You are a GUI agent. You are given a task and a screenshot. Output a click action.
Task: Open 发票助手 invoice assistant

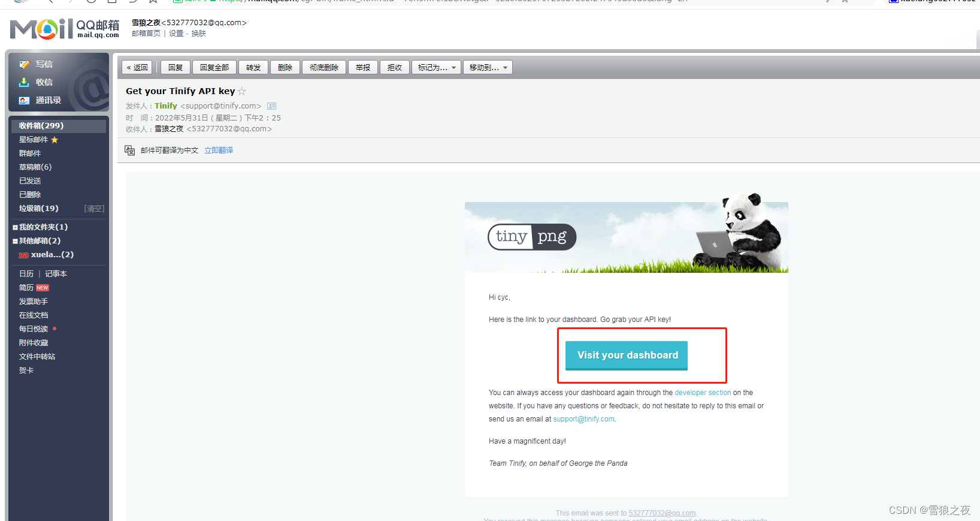34,302
